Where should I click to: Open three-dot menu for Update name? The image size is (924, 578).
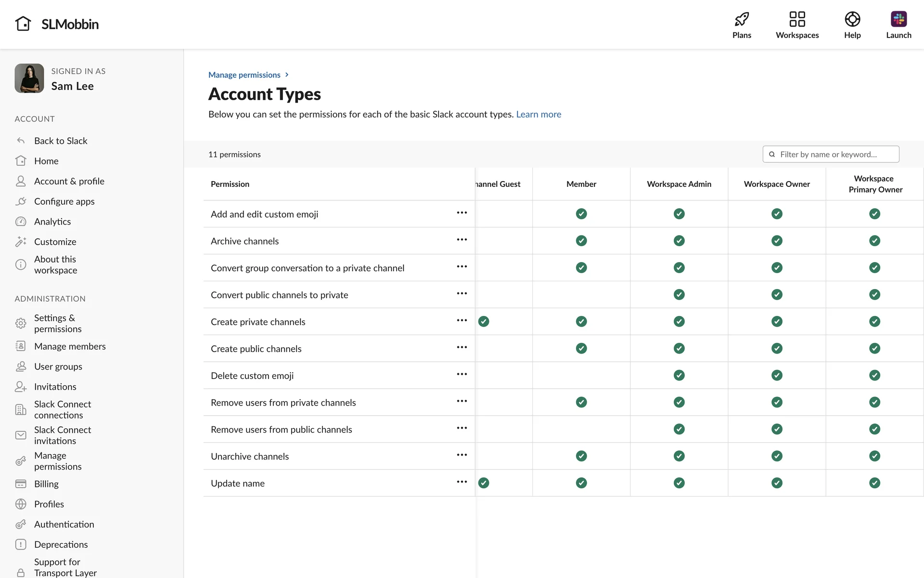tap(462, 482)
